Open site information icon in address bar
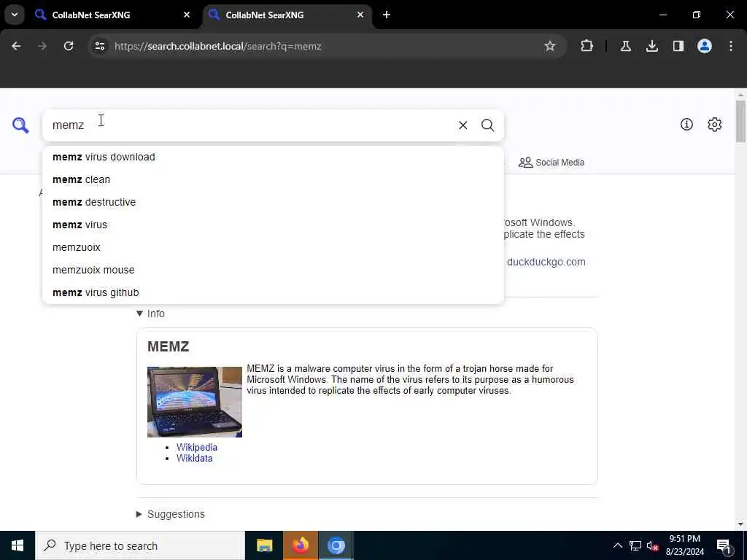 99,46
